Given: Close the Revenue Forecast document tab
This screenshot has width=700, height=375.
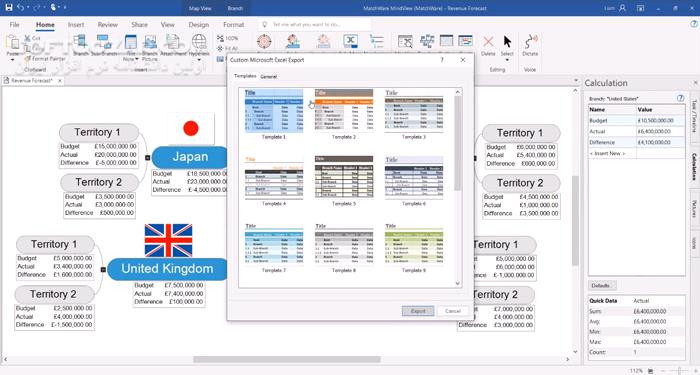Looking at the screenshot, I should pos(60,80).
